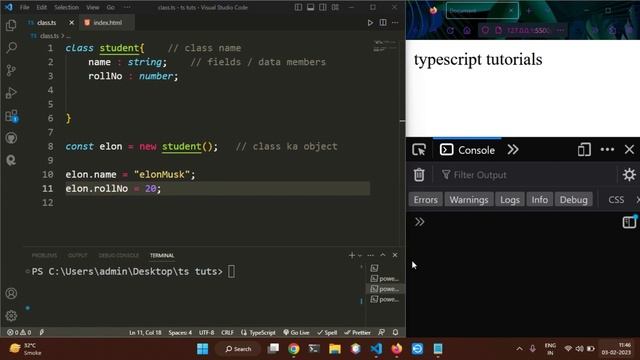
Task: Select the Console devtools tab
Action: (x=467, y=150)
